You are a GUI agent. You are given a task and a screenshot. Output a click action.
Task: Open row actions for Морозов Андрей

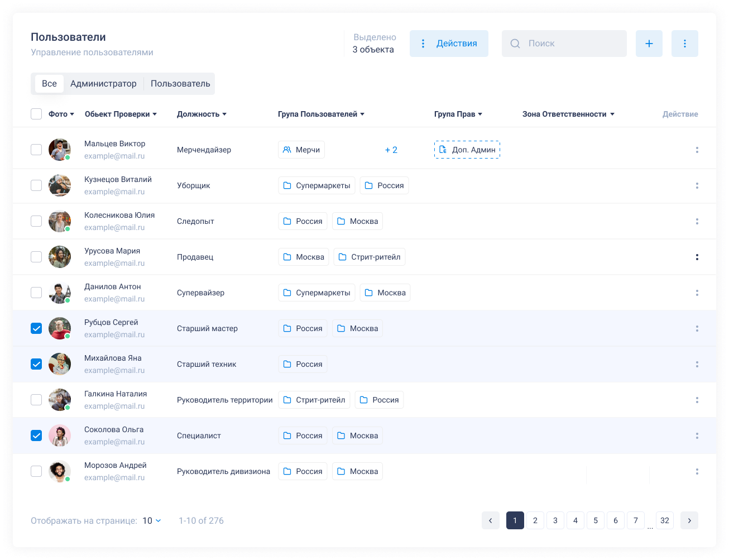[697, 471]
